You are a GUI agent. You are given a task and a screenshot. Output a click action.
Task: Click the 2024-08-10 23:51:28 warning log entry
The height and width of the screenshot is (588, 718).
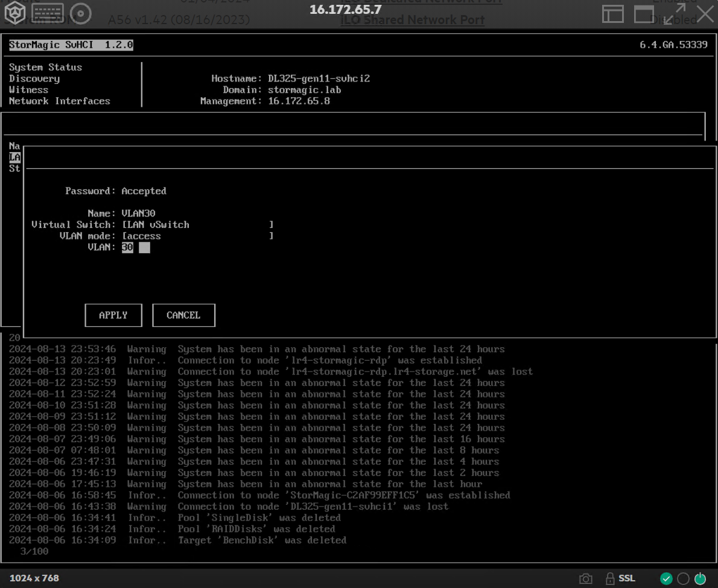(x=257, y=405)
